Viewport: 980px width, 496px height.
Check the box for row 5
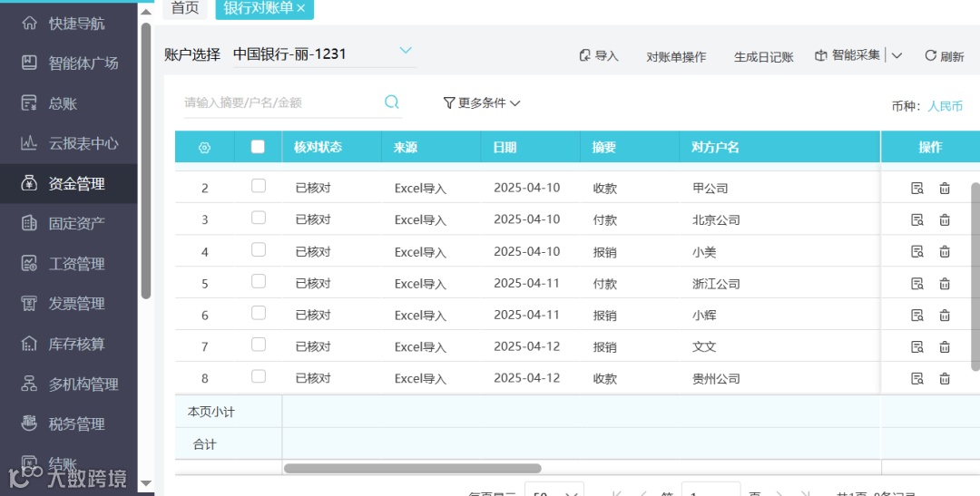coord(258,282)
